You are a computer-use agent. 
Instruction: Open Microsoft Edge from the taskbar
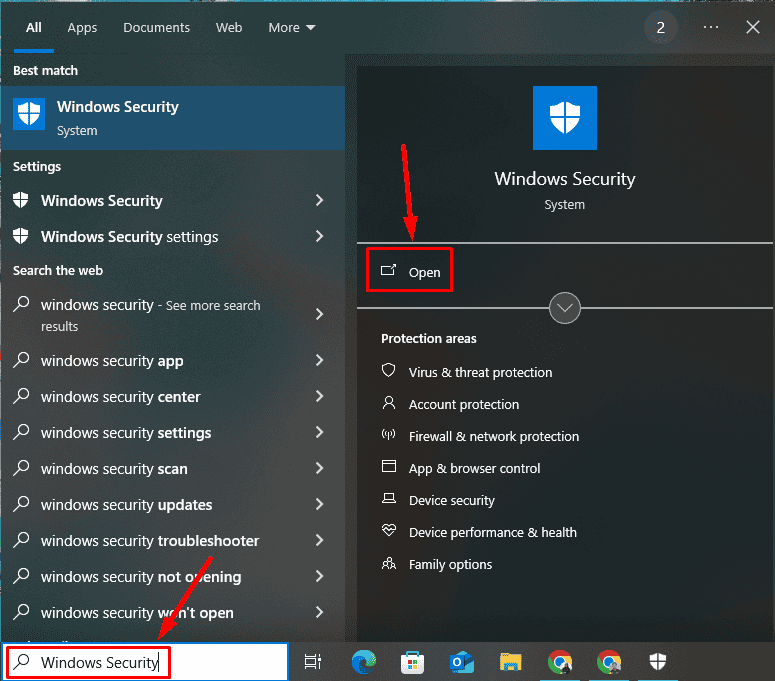click(x=364, y=662)
